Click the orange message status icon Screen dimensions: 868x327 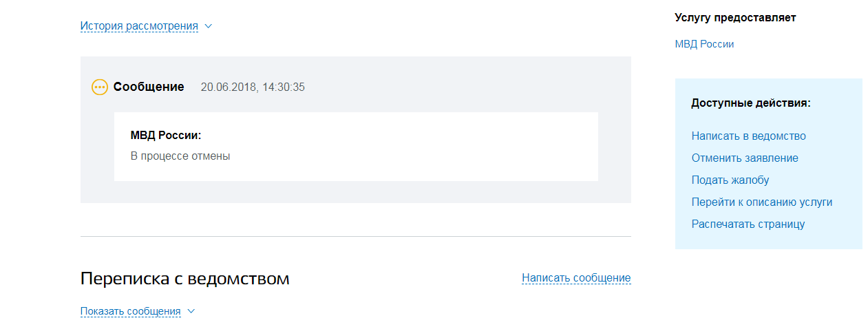(100, 87)
